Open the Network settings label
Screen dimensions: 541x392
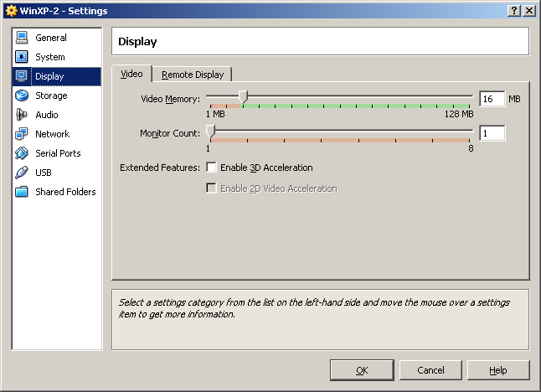coord(53,134)
